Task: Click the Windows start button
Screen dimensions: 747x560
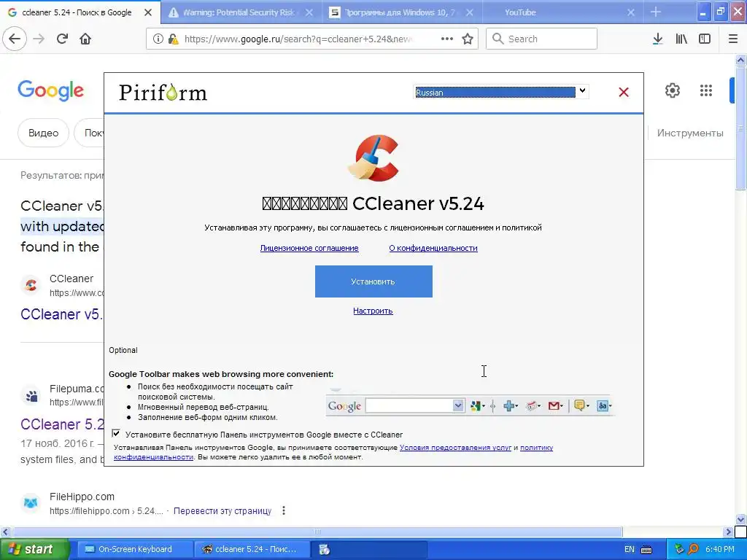Action: (35, 550)
